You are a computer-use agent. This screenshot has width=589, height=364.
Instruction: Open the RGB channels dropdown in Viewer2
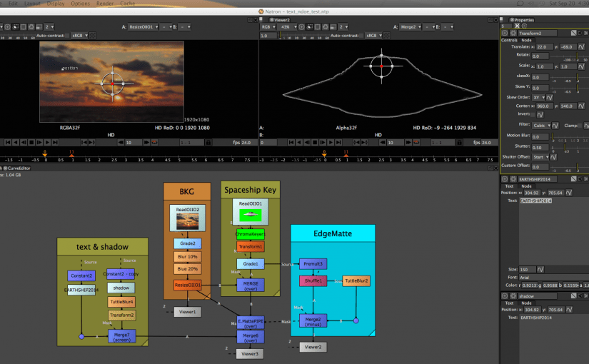[x=268, y=27]
